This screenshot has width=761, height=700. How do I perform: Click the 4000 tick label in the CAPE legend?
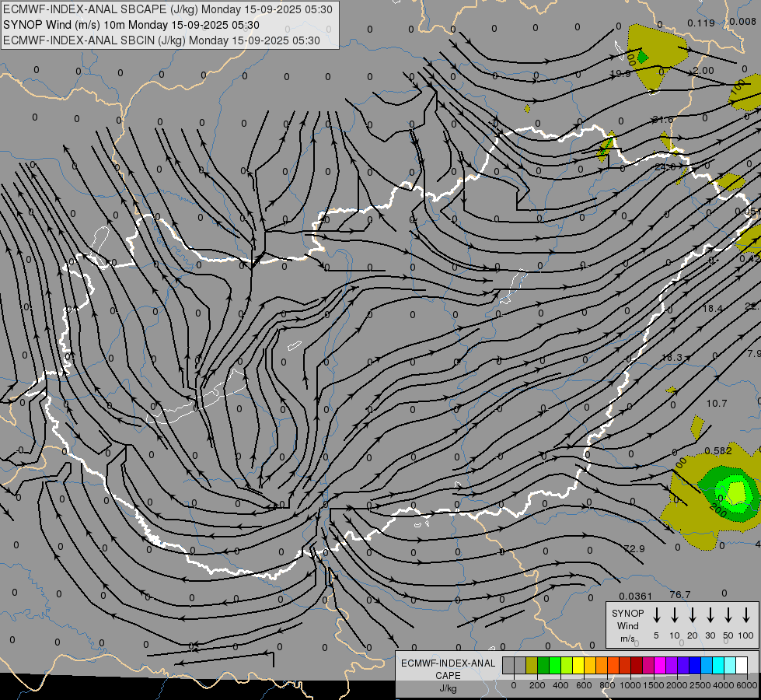click(x=724, y=685)
